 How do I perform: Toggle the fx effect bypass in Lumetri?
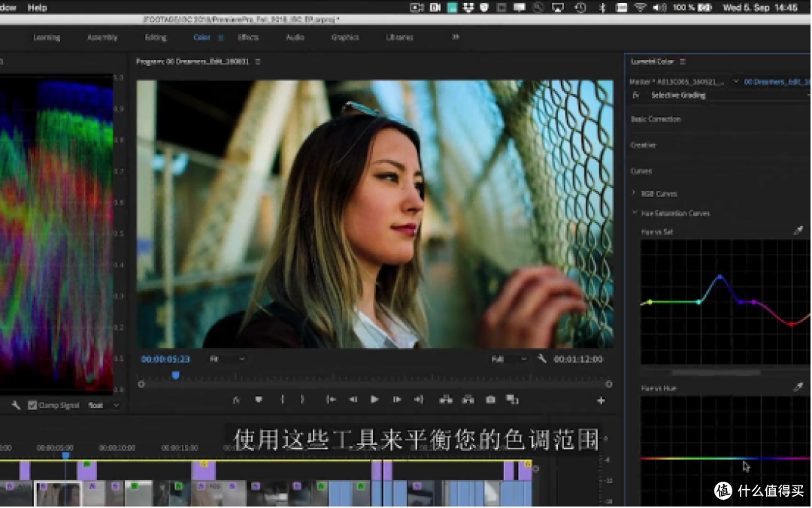636,95
